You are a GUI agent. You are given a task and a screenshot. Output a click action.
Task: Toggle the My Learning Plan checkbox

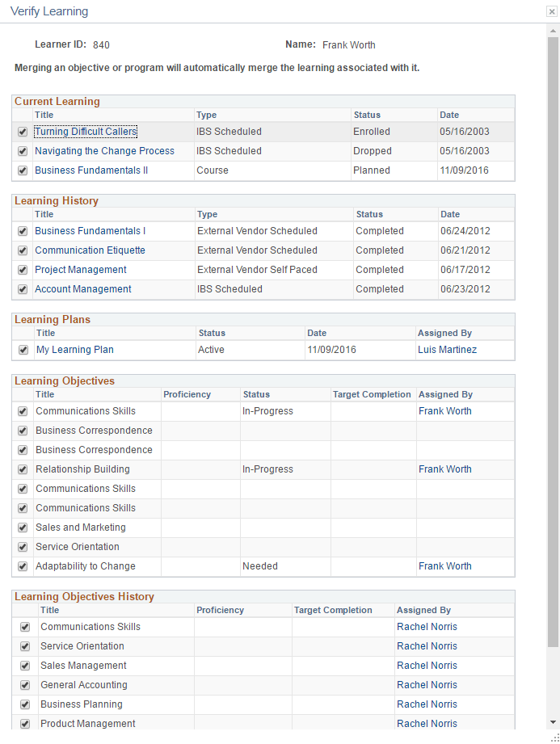pos(22,350)
